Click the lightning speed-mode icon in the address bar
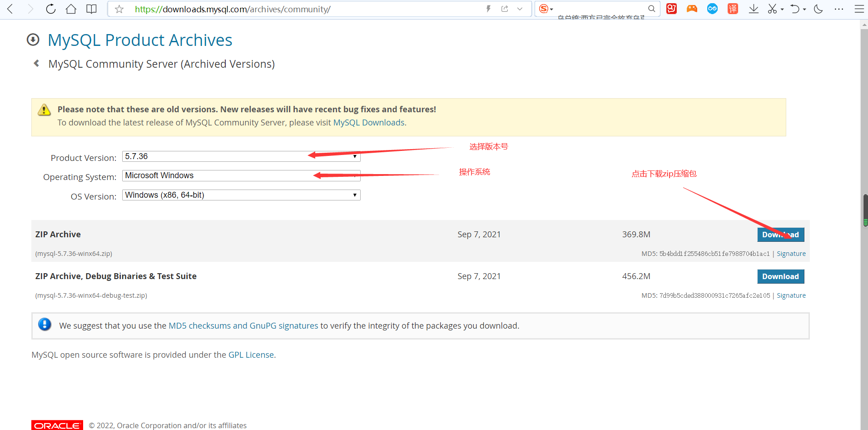The width and height of the screenshot is (868, 430). pyautogui.click(x=489, y=9)
